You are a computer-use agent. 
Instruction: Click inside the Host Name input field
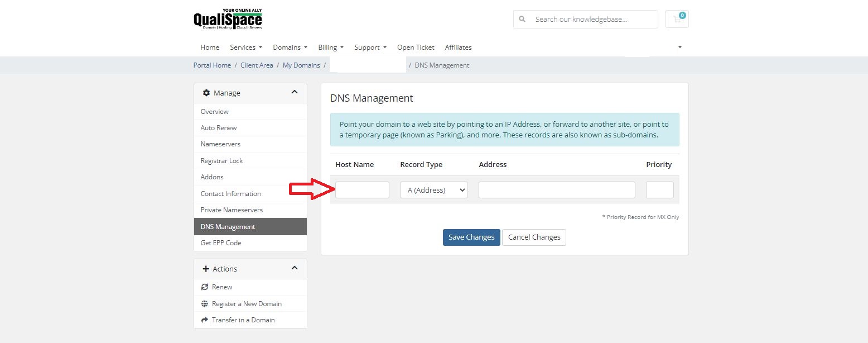[362, 189]
